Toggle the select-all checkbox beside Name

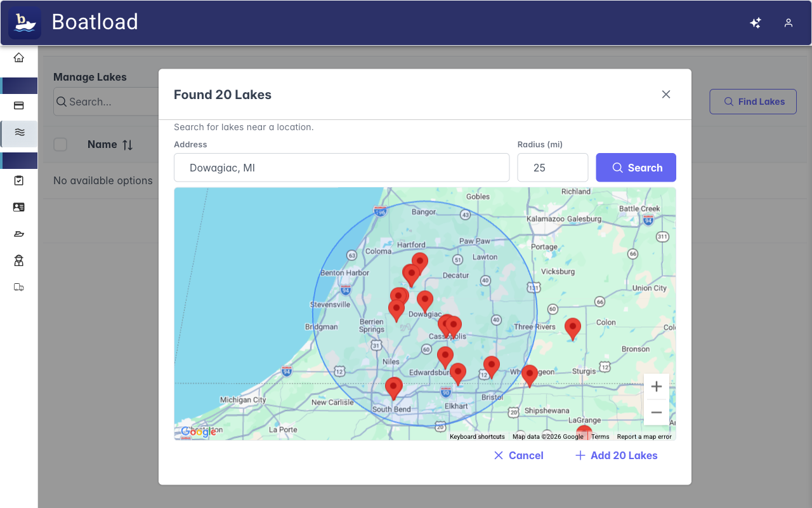[60, 144]
